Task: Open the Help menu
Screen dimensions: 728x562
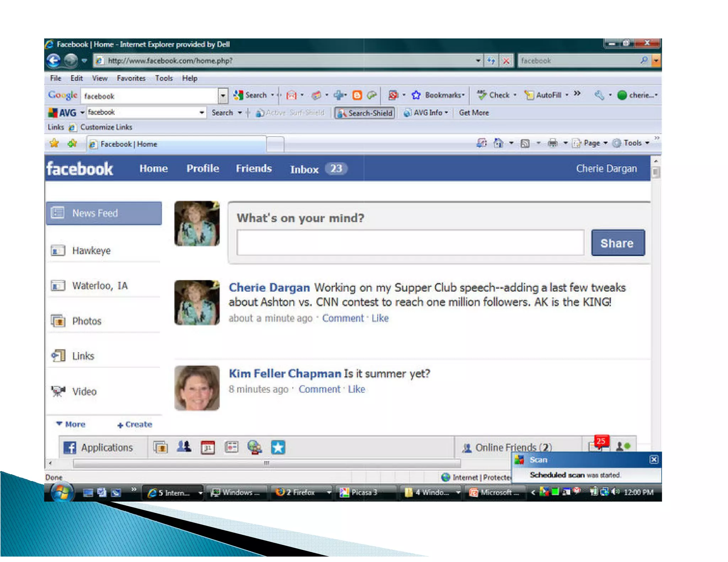Action: pos(190,78)
